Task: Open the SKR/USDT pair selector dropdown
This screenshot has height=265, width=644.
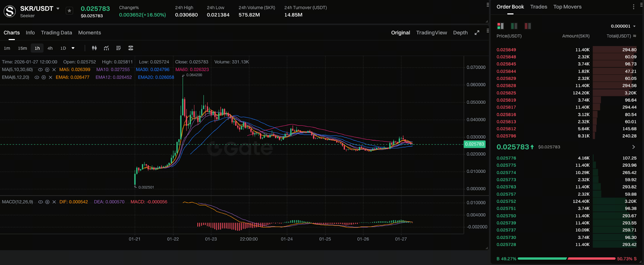Action: (58, 8)
